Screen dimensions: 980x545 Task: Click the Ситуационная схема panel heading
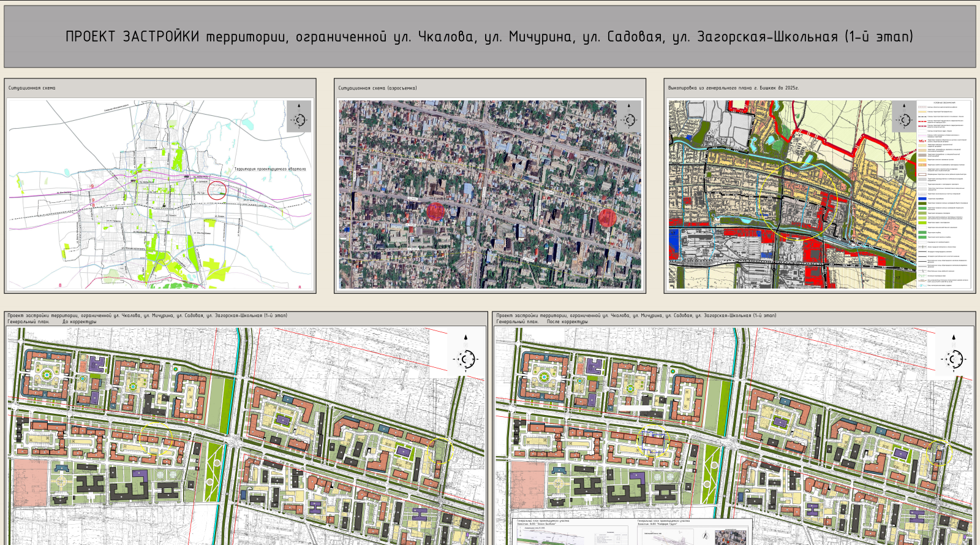(32, 88)
